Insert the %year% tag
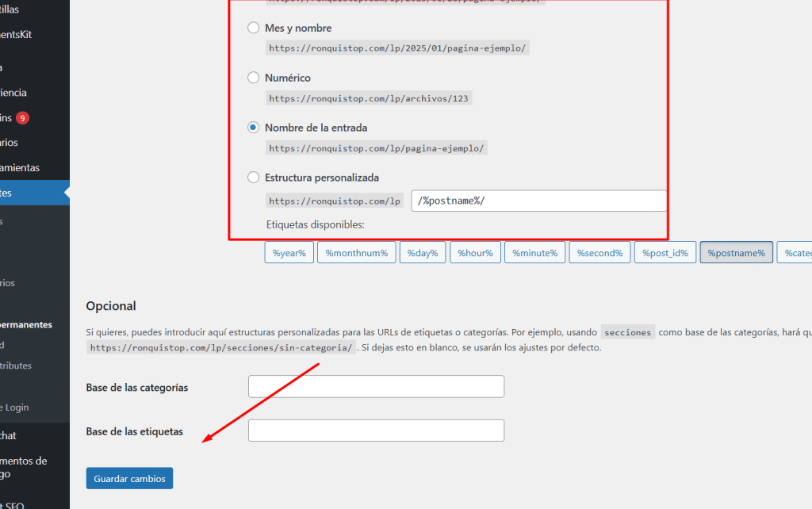This screenshot has width=812, height=509. click(x=289, y=253)
